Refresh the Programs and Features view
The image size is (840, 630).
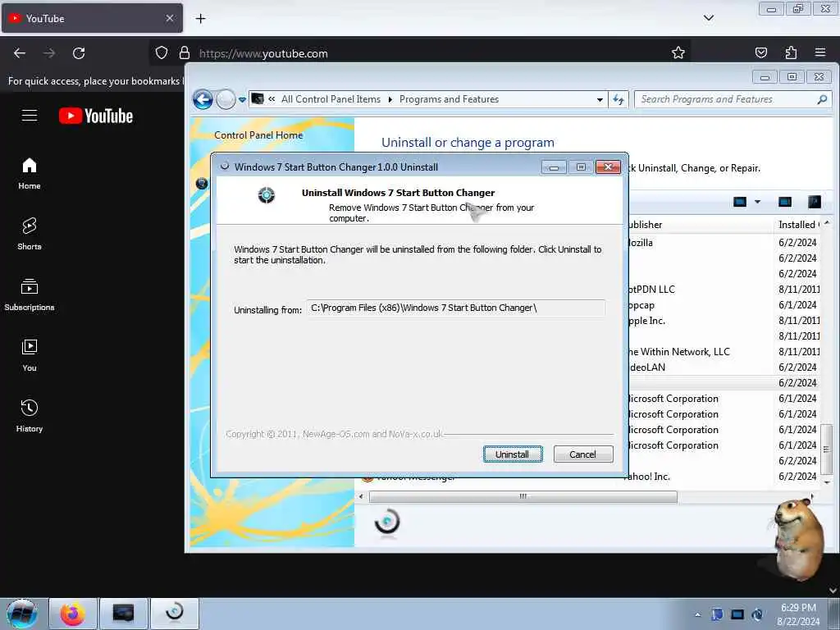point(619,99)
